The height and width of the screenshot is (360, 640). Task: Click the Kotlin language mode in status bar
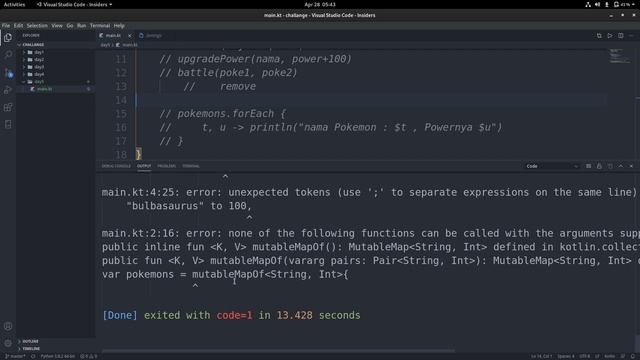609,356
